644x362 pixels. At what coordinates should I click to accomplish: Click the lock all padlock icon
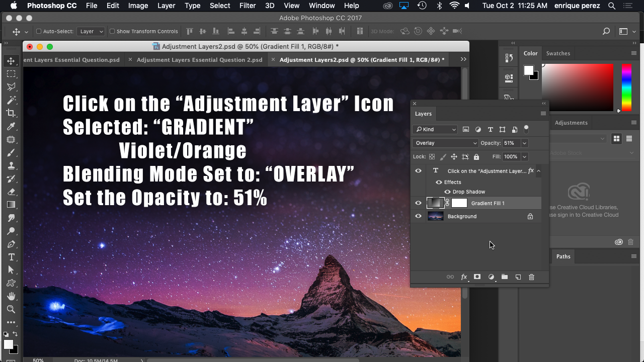(x=476, y=157)
